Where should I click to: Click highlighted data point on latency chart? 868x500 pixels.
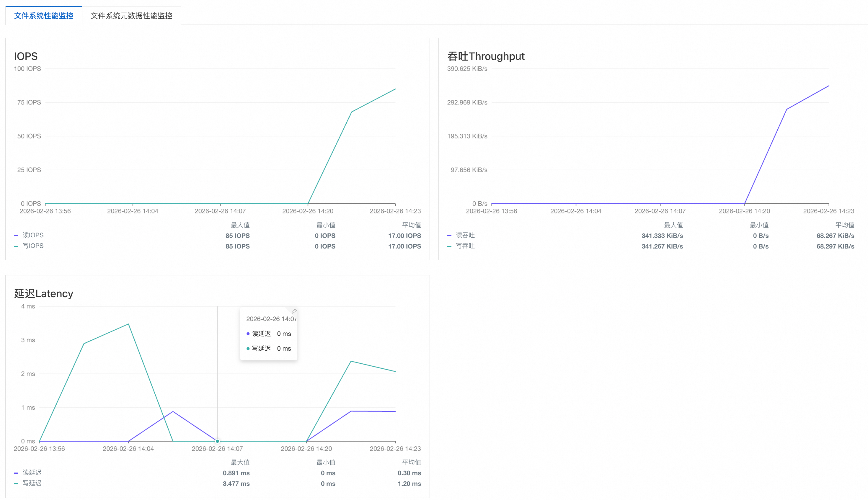[x=217, y=441]
